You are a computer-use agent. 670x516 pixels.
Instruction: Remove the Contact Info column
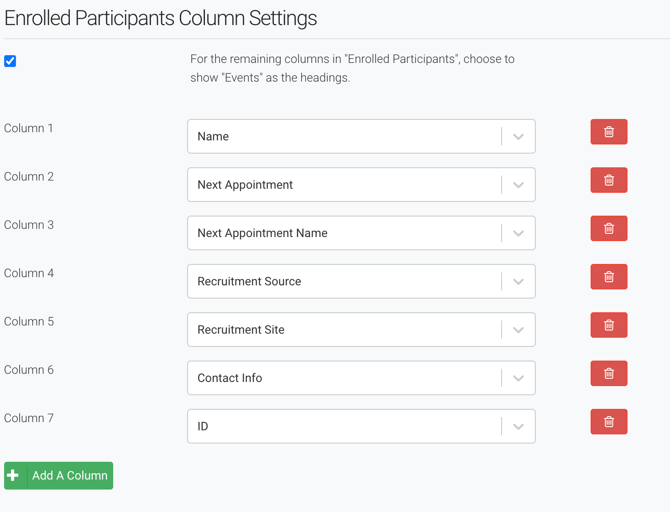pyautogui.click(x=608, y=374)
